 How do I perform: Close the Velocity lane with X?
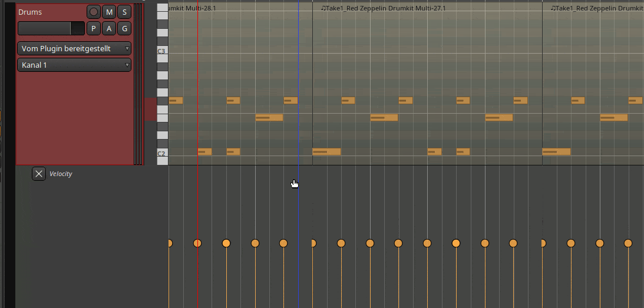pos(38,174)
